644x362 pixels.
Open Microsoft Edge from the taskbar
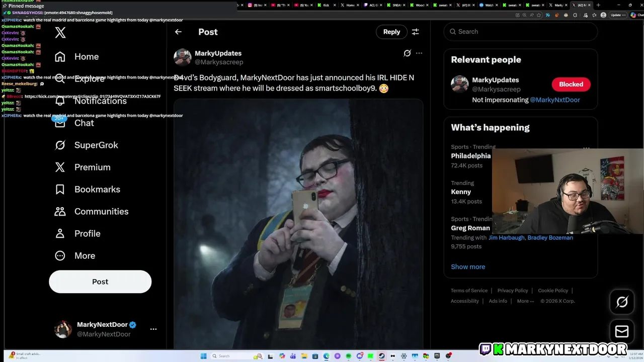click(x=326, y=356)
